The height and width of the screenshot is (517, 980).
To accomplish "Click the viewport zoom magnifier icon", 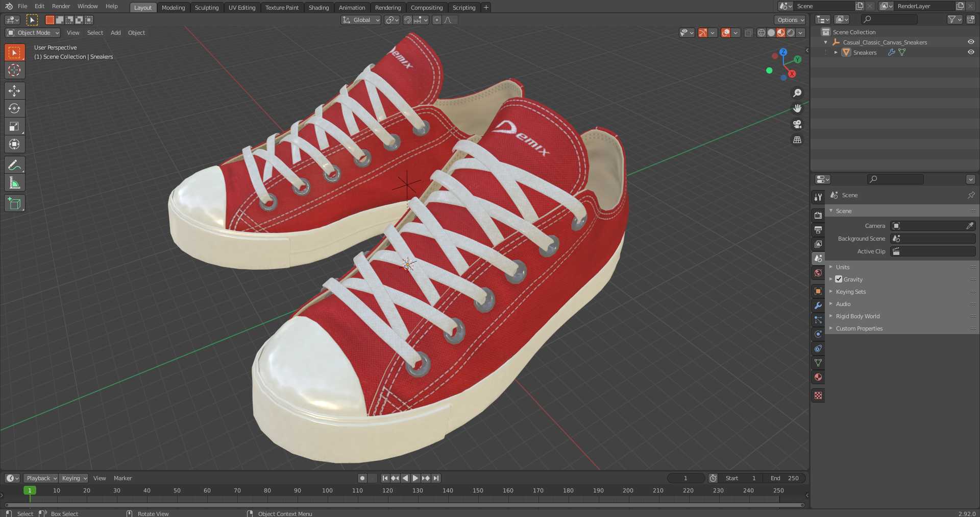I will point(797,93).
